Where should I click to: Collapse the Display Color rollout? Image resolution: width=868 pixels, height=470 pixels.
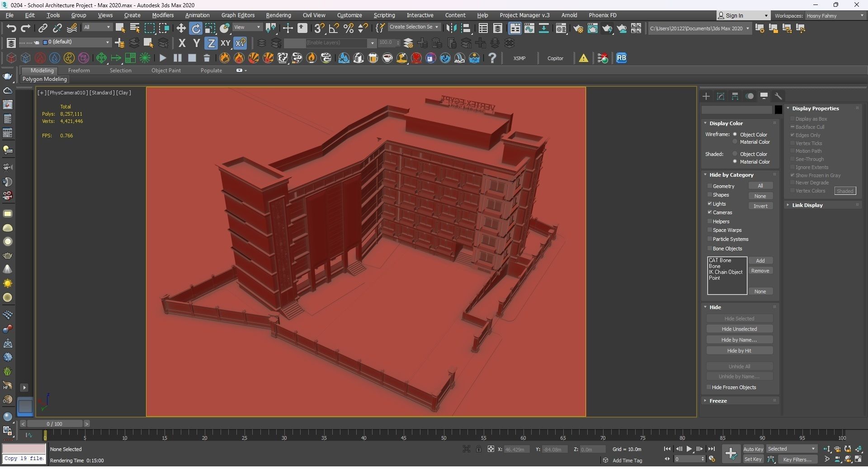pos(726,123)
